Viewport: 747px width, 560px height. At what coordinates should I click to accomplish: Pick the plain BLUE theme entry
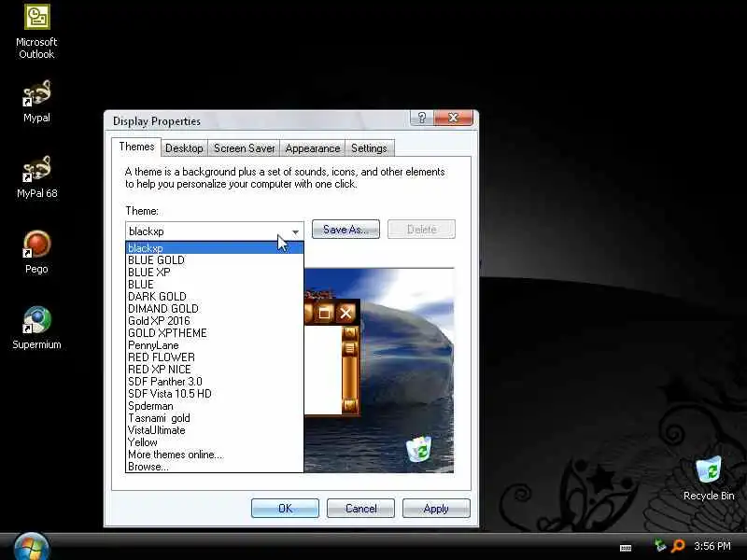click(215, 285)
